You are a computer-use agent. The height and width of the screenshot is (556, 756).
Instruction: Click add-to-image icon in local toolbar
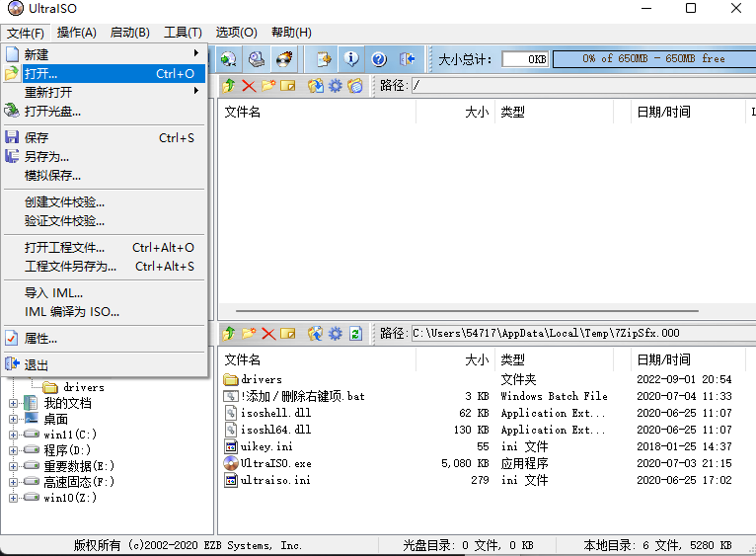coord(316,334)
